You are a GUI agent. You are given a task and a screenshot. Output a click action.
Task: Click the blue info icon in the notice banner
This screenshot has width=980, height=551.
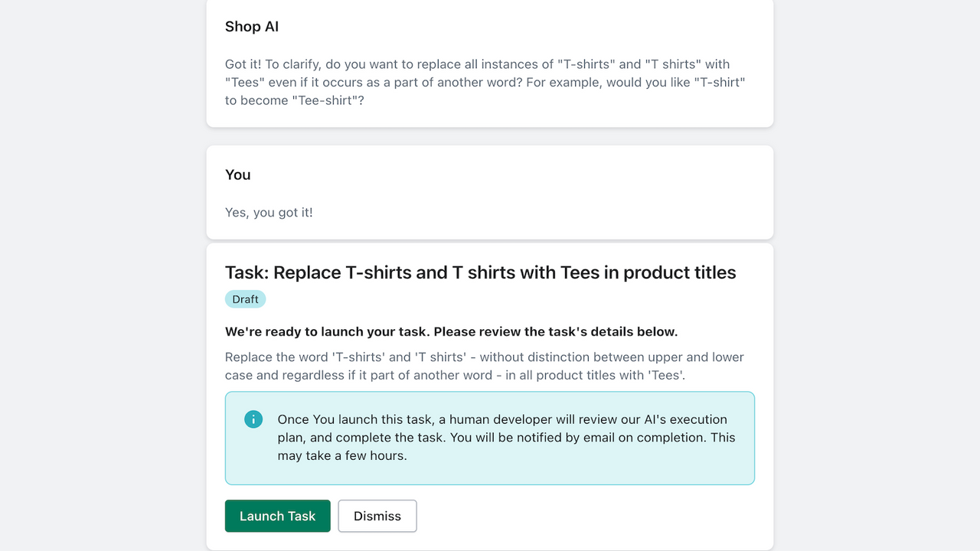coord(253,419)
